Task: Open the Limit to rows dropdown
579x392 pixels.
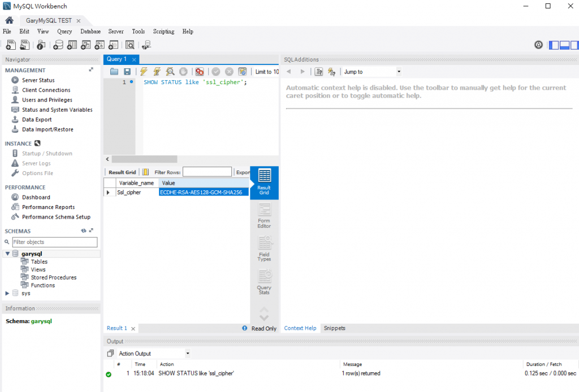Action: click(x=267, y=72)
